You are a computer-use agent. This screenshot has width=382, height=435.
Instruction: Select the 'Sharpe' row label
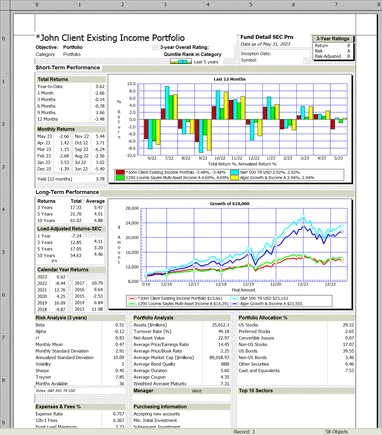[42, 370]
